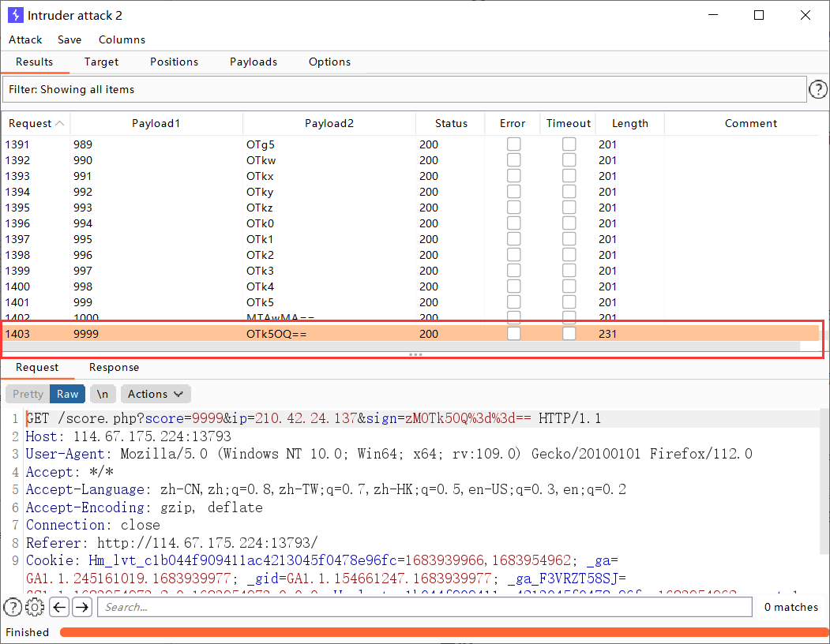Viewport: 830px width, 644px height.
Task: Tick the Error checkbox for request 1391
Action: (x=513, y=144)
